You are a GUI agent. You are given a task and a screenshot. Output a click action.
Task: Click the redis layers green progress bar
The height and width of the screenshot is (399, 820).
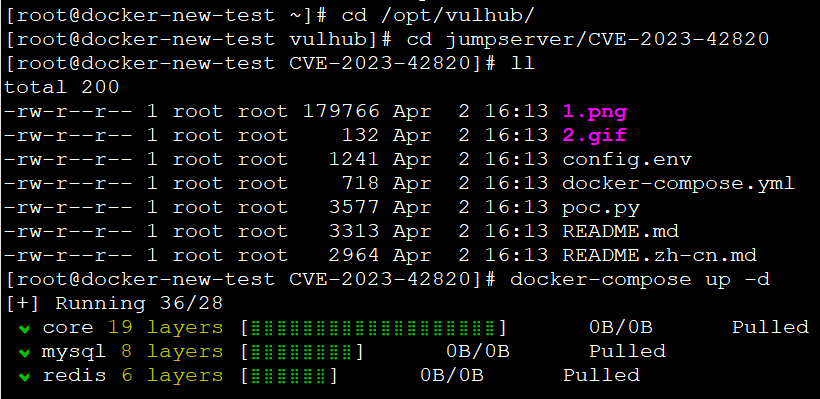(289, 376)
